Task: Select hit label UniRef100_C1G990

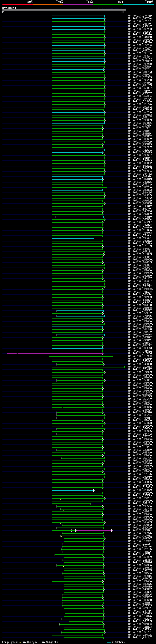Action: (140, 356)
